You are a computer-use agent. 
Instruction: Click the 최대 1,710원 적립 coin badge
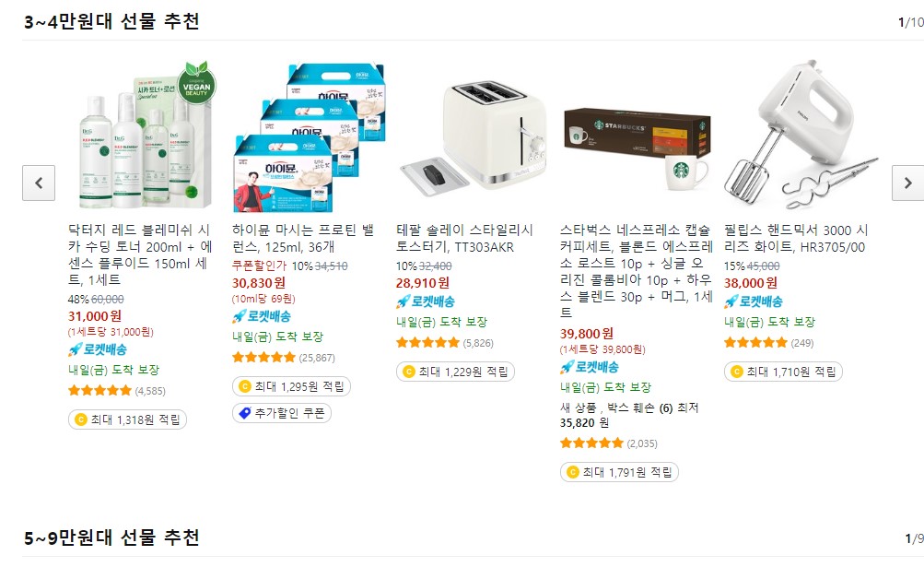783,372
